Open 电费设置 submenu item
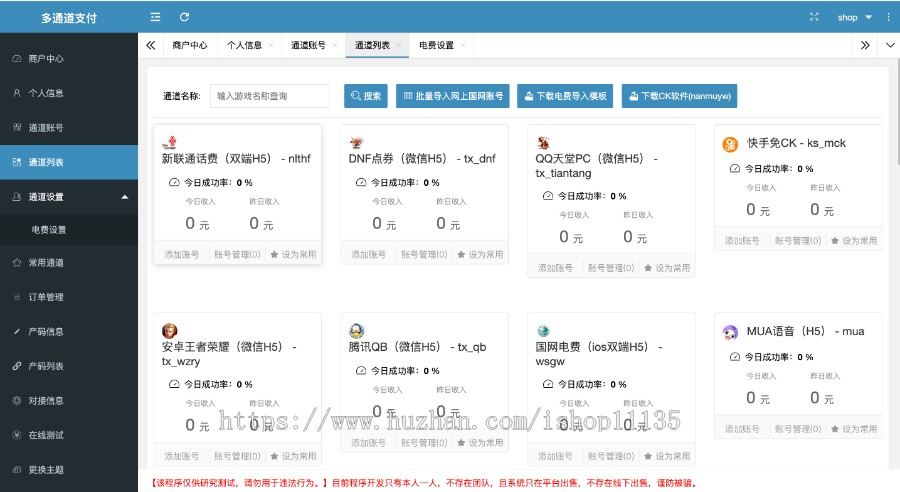The image size is (900, 492). (x=69, y=230)
